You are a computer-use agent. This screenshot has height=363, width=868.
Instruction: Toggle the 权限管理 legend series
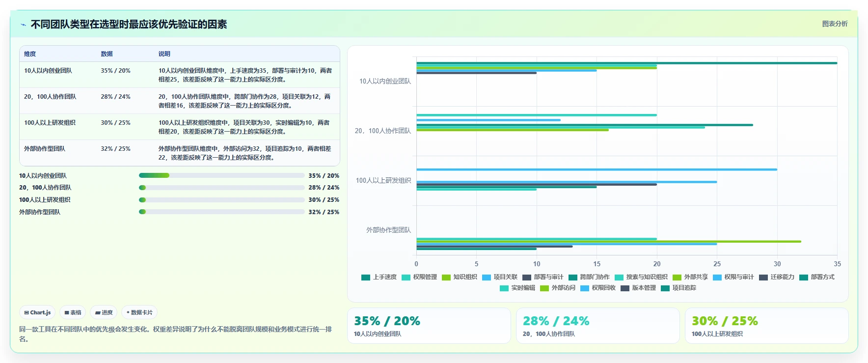(419, 277)
